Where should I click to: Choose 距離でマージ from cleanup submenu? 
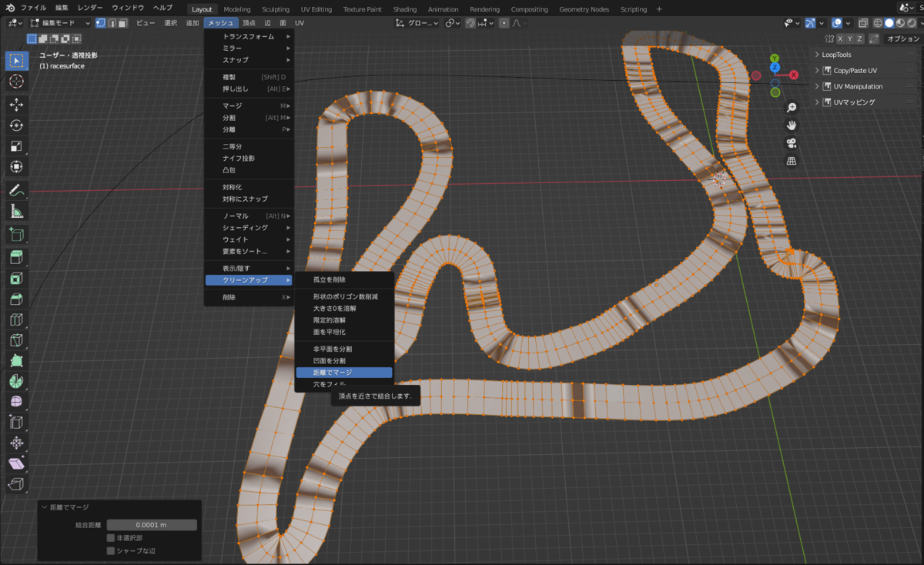pyautogui.click(x=343, y=373)
